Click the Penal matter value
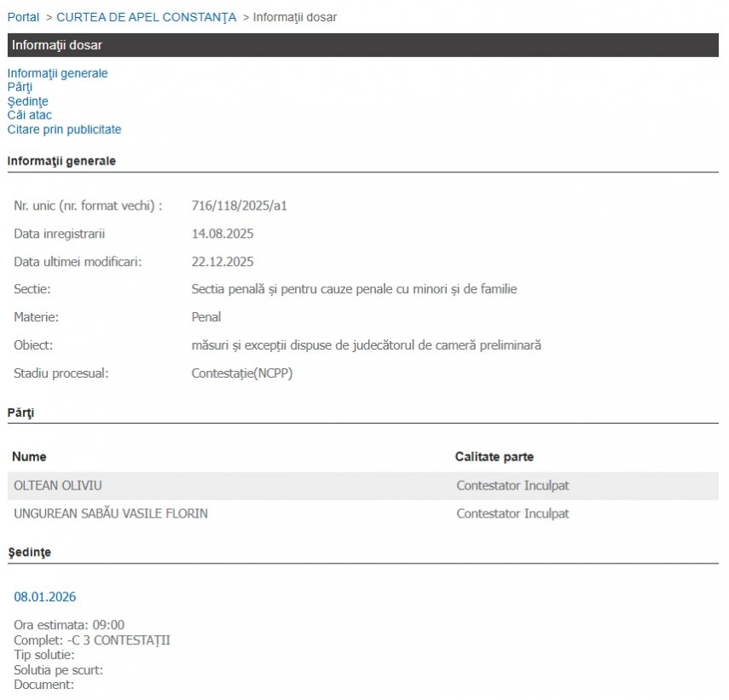The height and width of the screenshot is (700, 729). 206,317
